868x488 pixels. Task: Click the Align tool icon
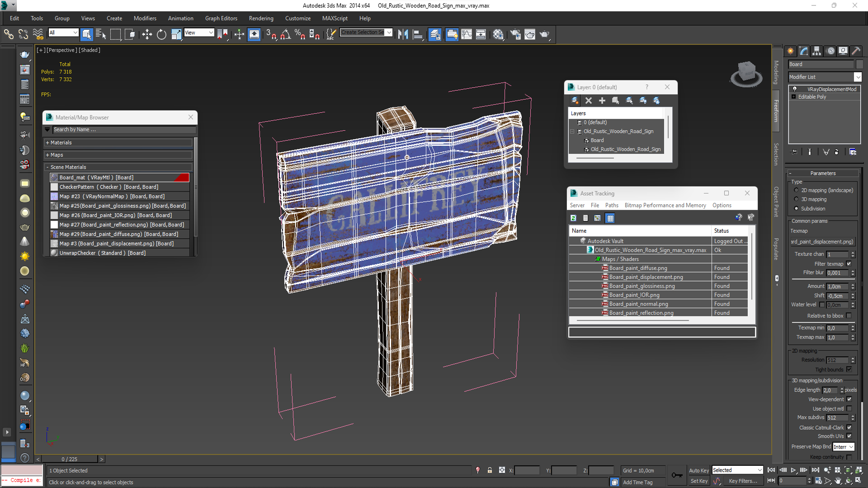(x=418, y=34)
